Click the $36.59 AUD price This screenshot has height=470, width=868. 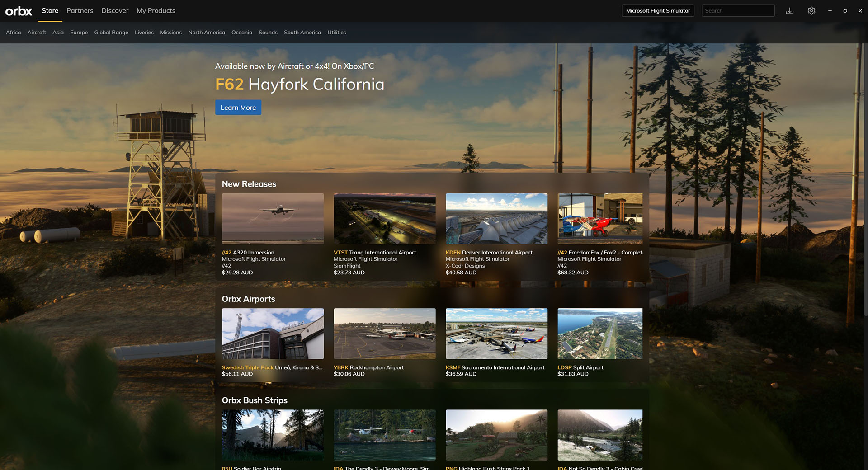point(461,374)
